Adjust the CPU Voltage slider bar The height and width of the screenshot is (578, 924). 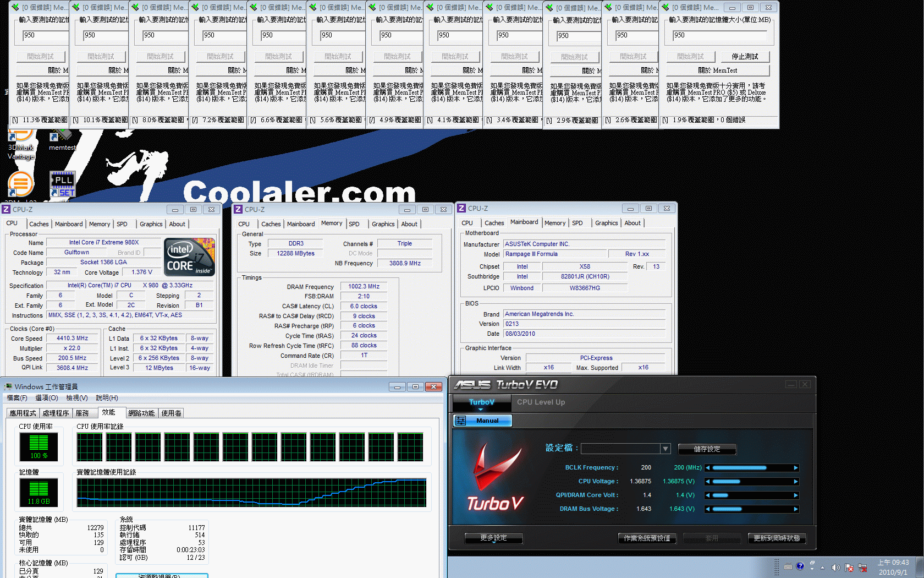751,482
